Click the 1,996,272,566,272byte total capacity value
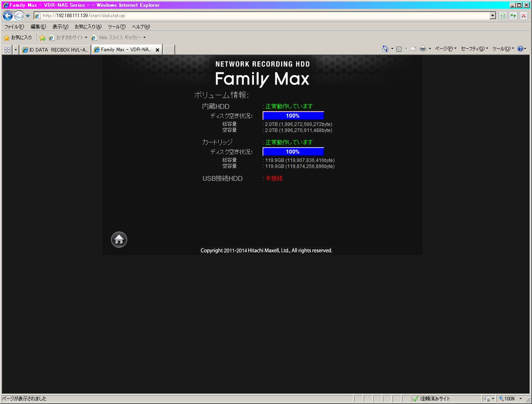The image size is (532, 404). pos(306,124)
